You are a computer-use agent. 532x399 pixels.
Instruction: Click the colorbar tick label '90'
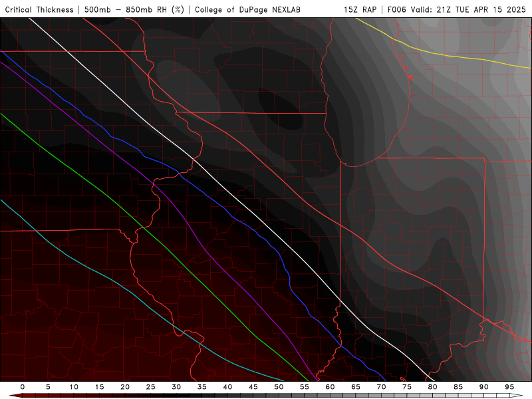point(483,387)
